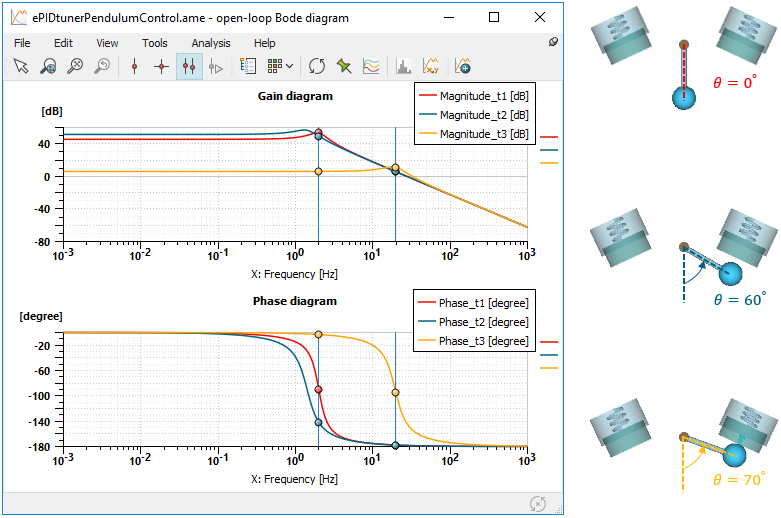Select the arrow pointer tool
The image size is (781, 518).
point(20,67)
